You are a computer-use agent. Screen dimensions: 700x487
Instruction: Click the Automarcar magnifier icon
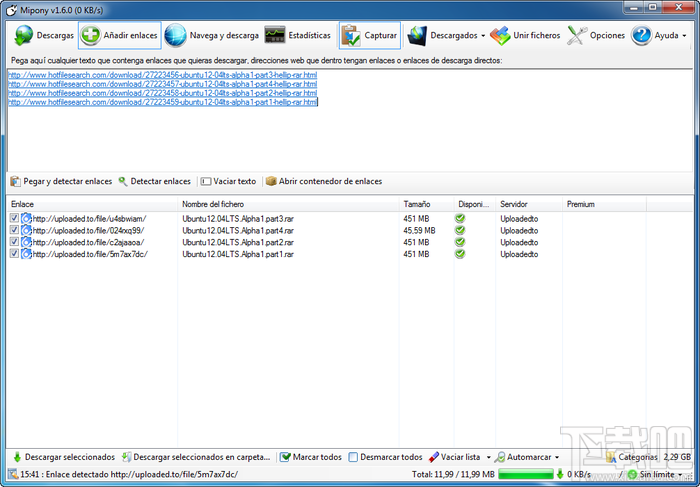(500, 457)
